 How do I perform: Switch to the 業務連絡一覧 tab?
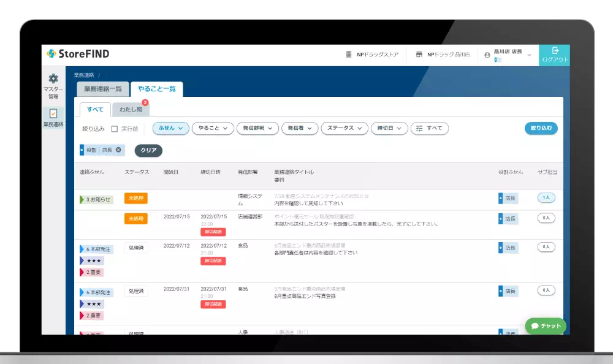[103, 89]
